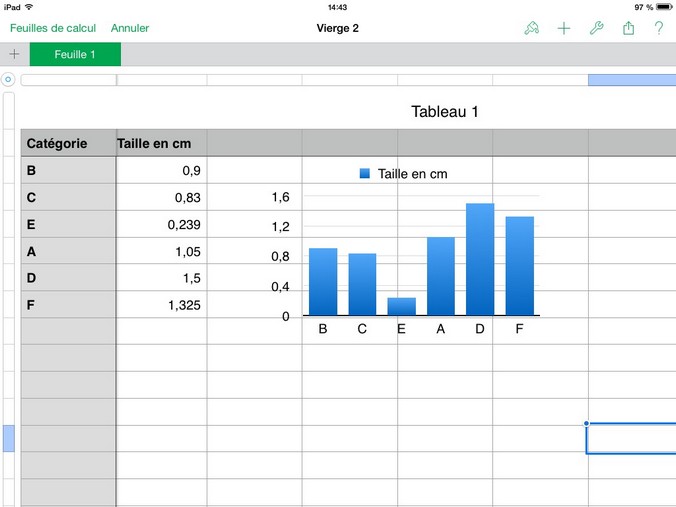Select the chart bar for category D

(480, 259)
